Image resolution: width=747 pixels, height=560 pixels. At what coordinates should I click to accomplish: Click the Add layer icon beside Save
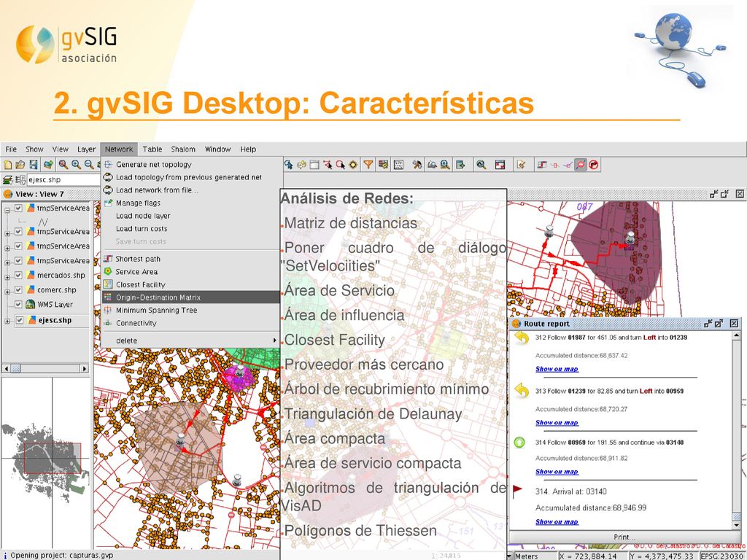pyautogui.click(x=48, y=165)
